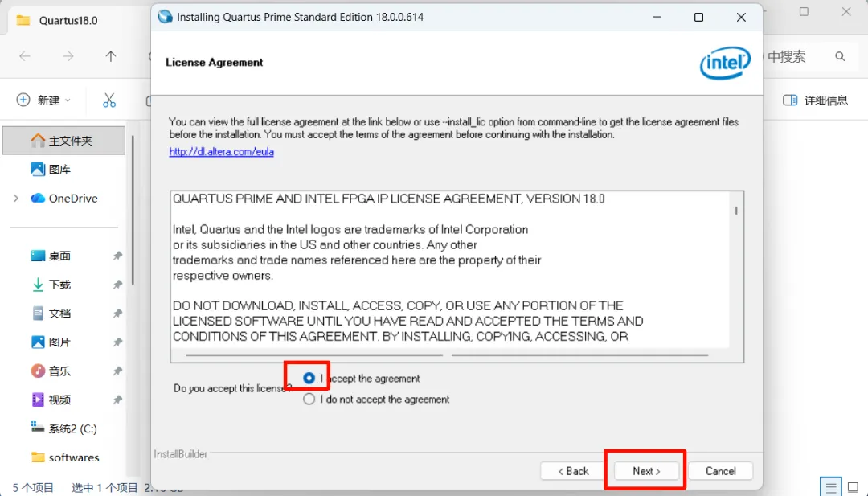The width and height of the screenshot is (868, 496).
Task: Open the dl.altera.com/eula link
Action: click(x=222, y=151)
